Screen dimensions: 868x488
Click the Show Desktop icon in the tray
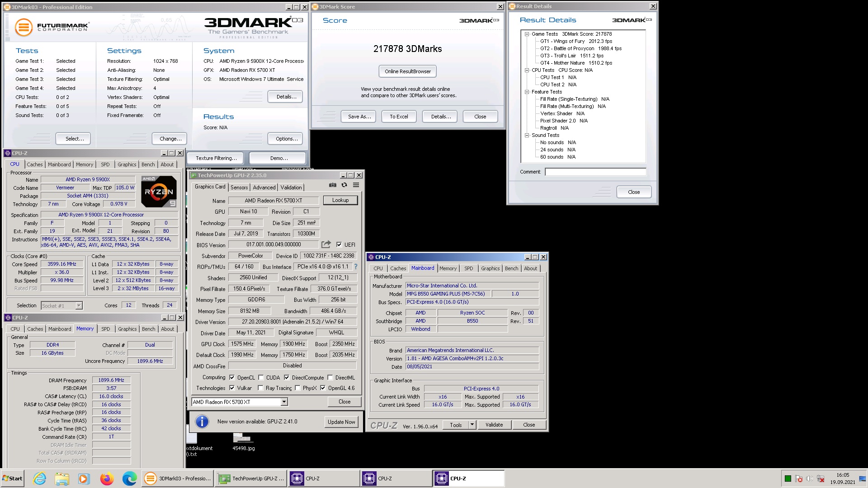[x=863, y=479]
